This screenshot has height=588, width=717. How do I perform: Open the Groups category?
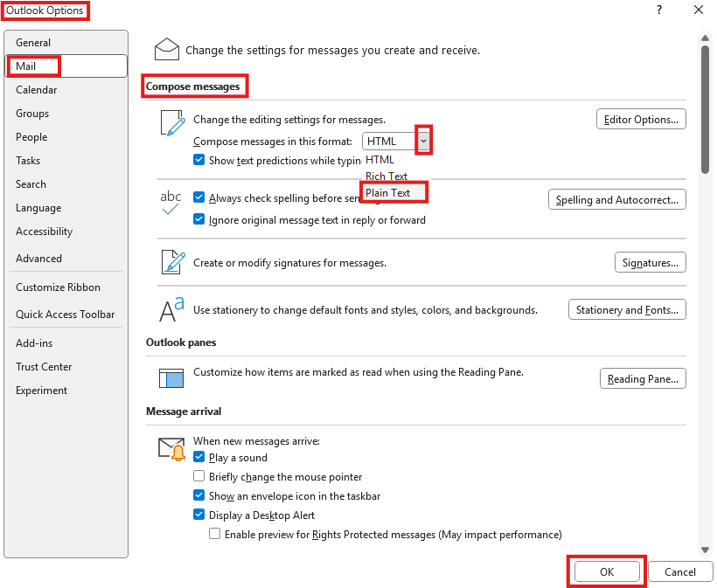point(66,114)
